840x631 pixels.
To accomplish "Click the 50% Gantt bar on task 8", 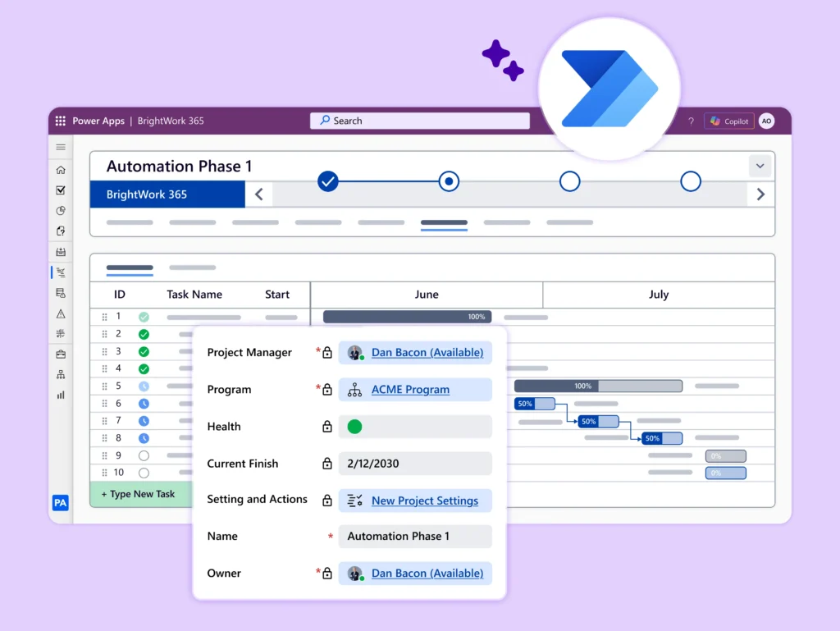I will 662,438.
